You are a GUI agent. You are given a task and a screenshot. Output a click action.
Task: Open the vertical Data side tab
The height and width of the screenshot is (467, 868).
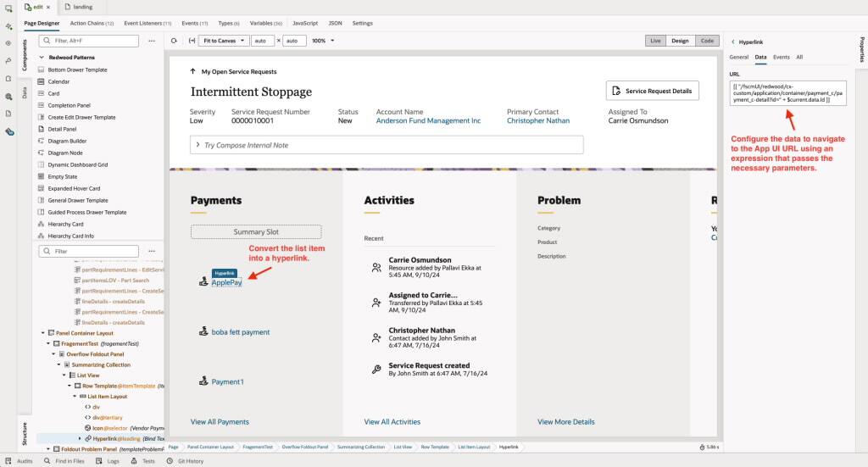(x=25, y=92)
